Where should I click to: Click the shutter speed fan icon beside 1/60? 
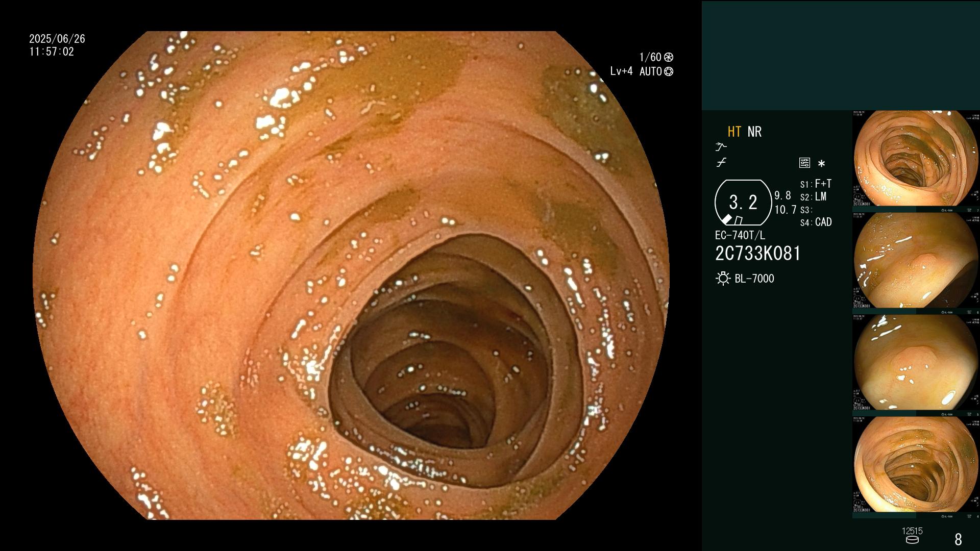[x=669, y=57]
